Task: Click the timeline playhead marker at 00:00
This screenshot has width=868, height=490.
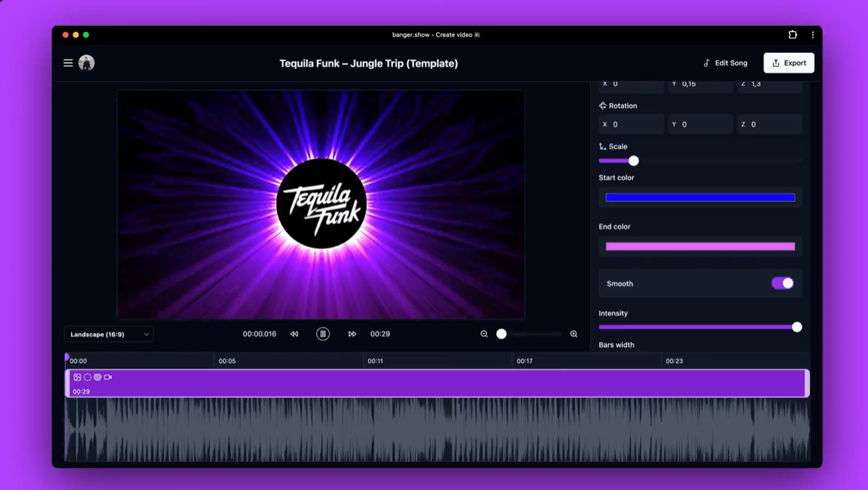Action: [x=67, y=357]
